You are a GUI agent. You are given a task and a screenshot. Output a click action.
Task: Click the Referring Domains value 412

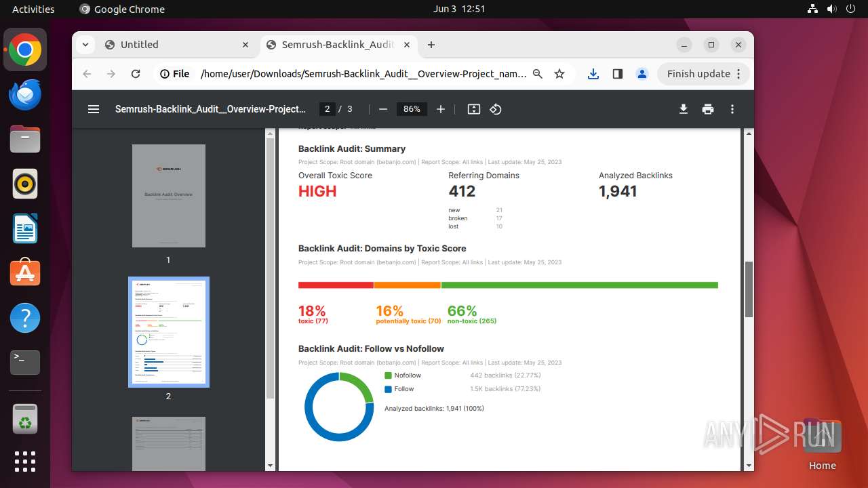[462, 191]
